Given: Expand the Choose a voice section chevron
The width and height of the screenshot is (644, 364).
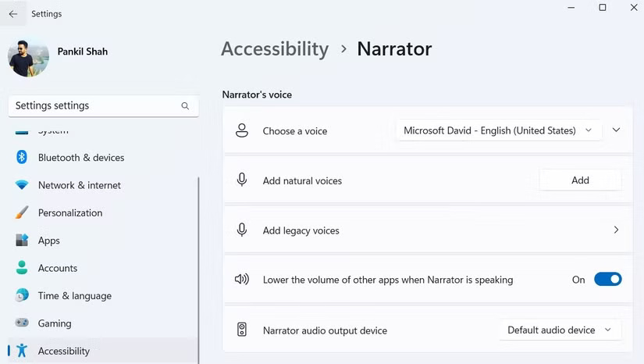Looking at the screenshot, I should tap(616, 130).
